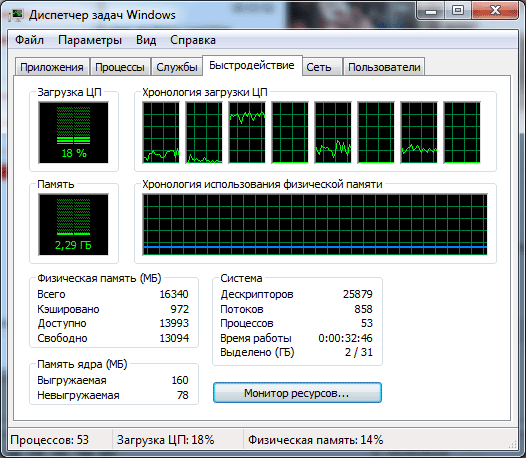Click the Память ядра (МБ) group label

(x=82, y=364)
